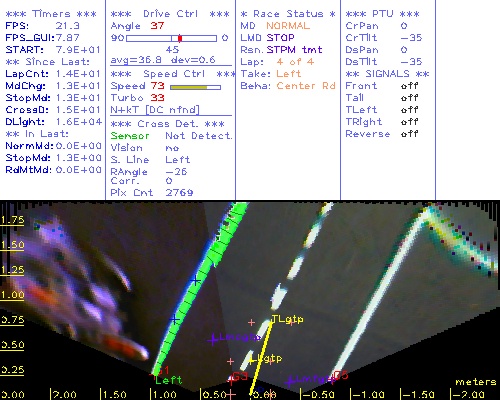Image resolution: width=500 pixels, height=400 pixels.
Task: Click the NORMAL mode value in Race Status
Action: tap(288, 26)
